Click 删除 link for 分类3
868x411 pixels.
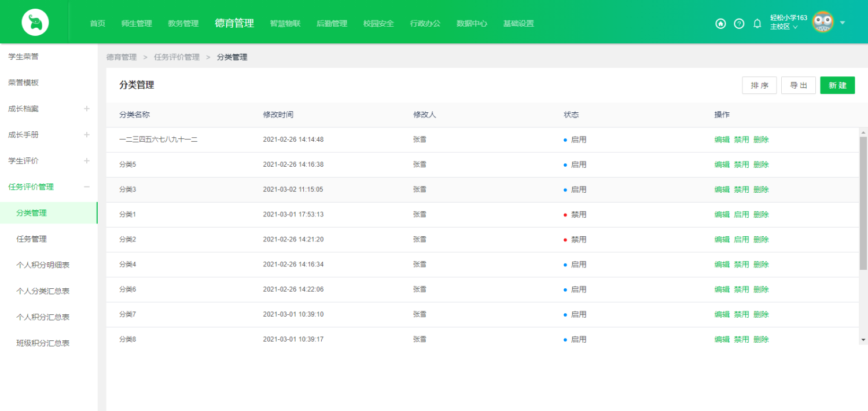[761, 189]
